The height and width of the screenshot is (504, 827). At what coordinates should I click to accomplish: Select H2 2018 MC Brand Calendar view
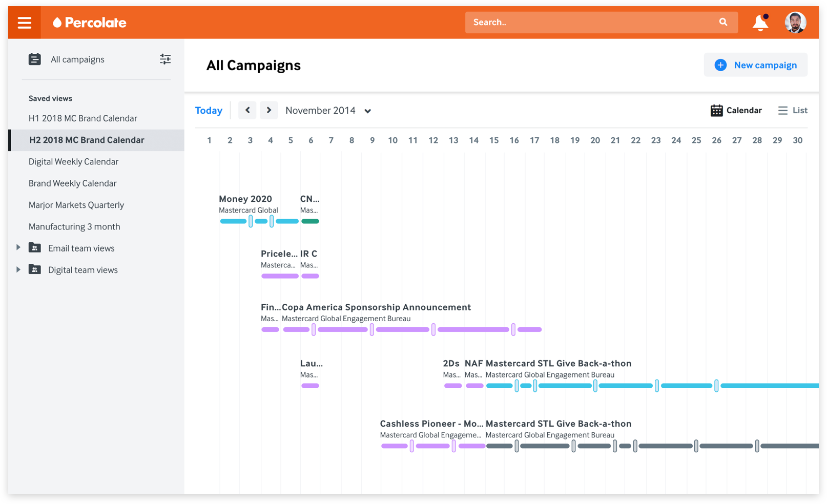96,140
